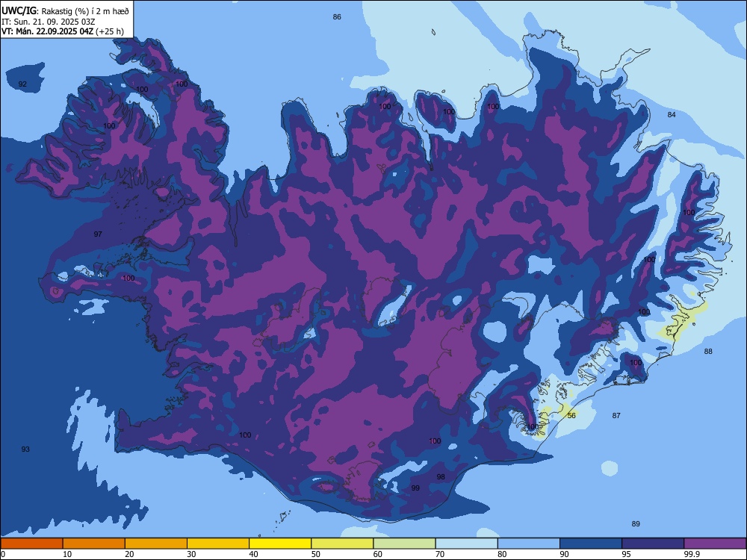
Task: Click the legend scale label '30'
Action: (x=191, y=554)
